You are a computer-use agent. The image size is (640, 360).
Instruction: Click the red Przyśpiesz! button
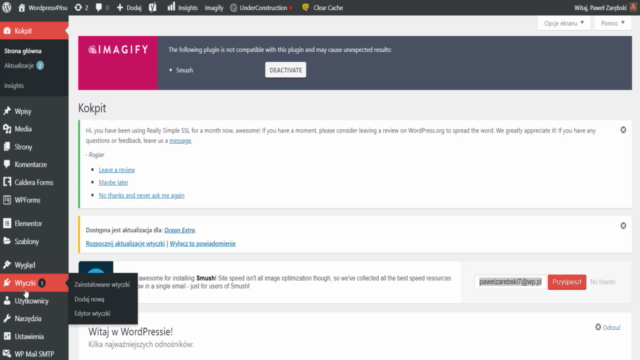[567, 282]
